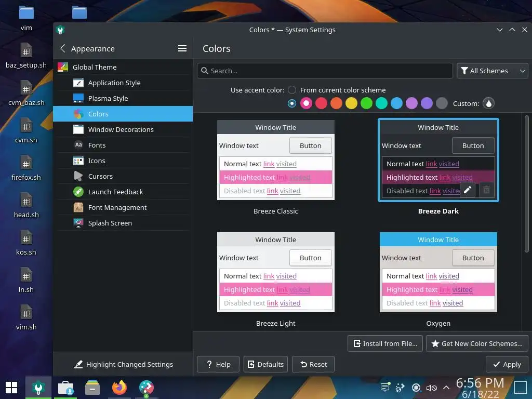Select the gray accent color swatch
532x399 pixels.
click(442, 103)
